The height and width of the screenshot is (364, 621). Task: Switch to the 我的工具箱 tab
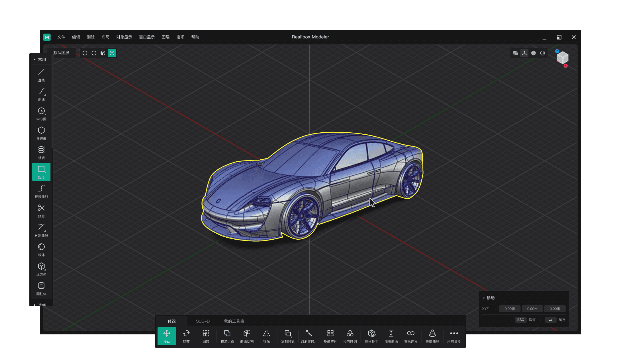coord(234,321)
